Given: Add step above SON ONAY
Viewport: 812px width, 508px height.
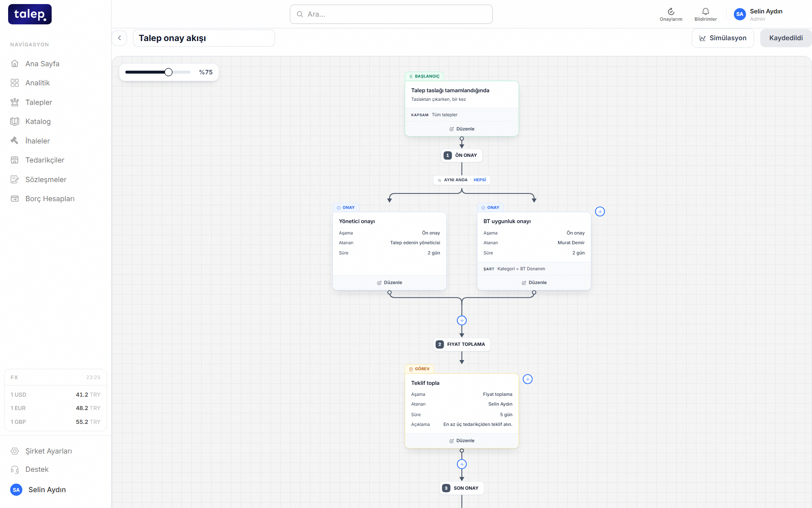Looking at the screenshot, I should pyautogui.click(x=462, y=464).
